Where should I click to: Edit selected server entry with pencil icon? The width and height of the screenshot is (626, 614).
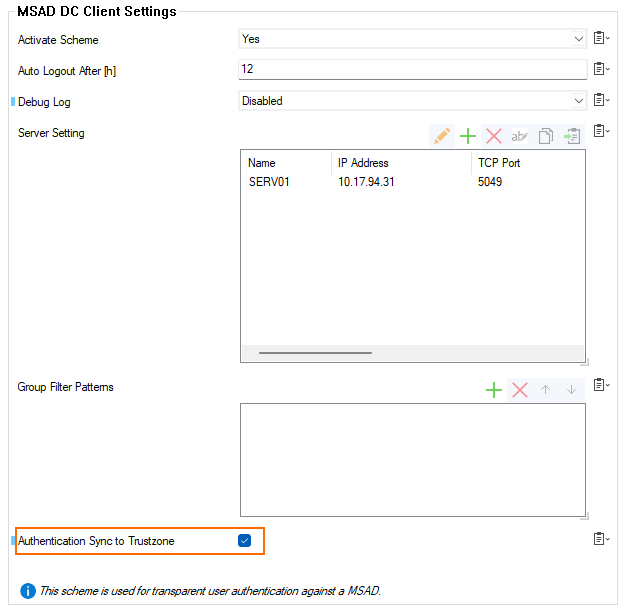(442, 136)
